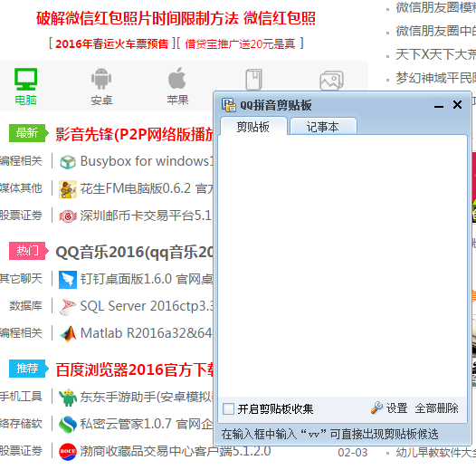Click the 花生FM电脑版 app icon

pos(68,189)
